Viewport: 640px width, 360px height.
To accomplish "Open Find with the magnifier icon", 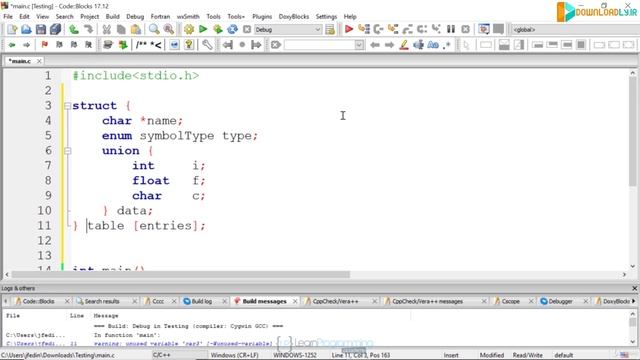I will (x=154, y=29).
